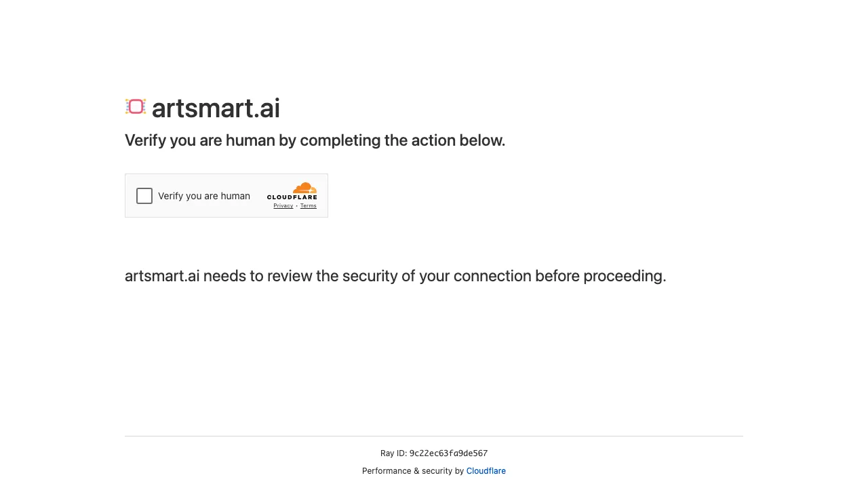The width and height of the screenshot is (868, 488).
Task: Click the artsmart.ai heading text
Action: (216, 108)
